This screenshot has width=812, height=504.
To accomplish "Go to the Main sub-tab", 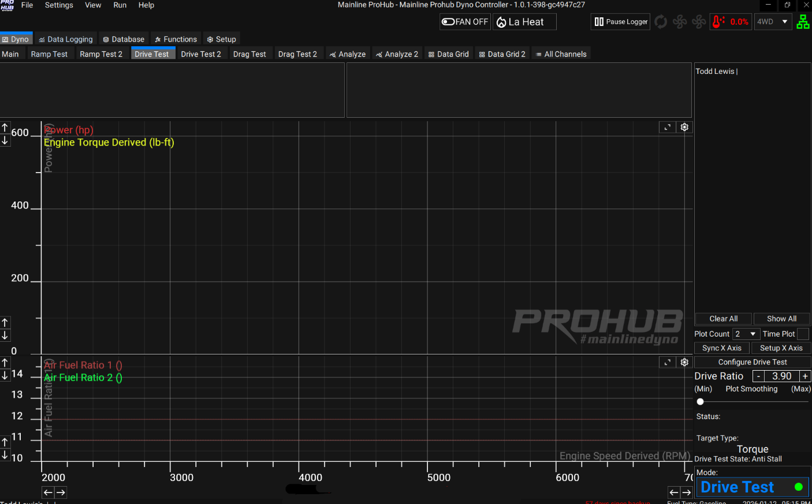I will point(10,54).
